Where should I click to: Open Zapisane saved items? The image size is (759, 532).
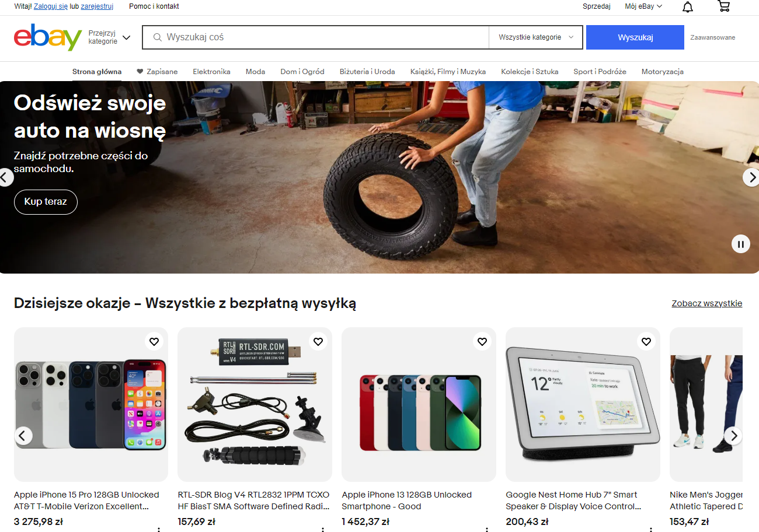pos(157,72)
